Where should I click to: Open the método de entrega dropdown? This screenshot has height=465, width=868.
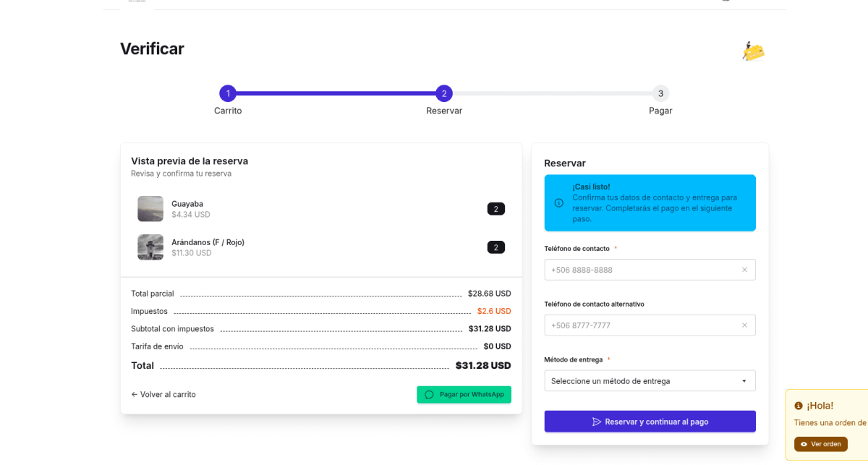tap(650, 380)
